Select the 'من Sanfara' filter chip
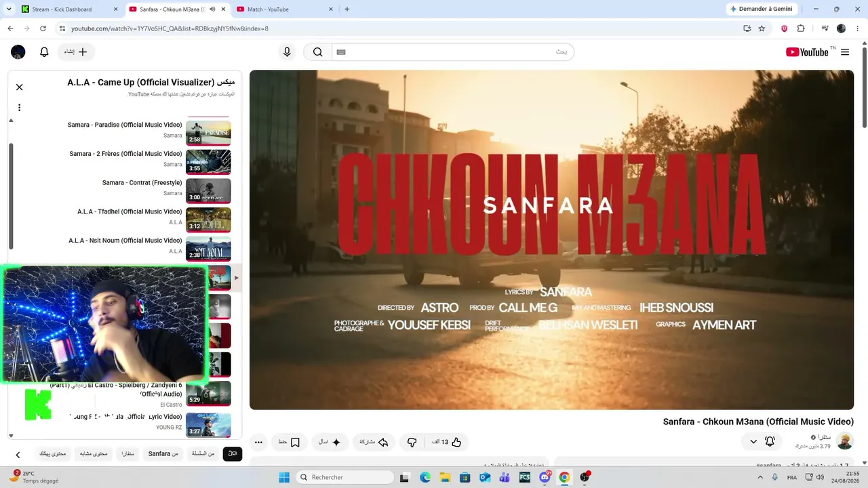Viewport: 868px width, 488px height. tap(163, 453)
